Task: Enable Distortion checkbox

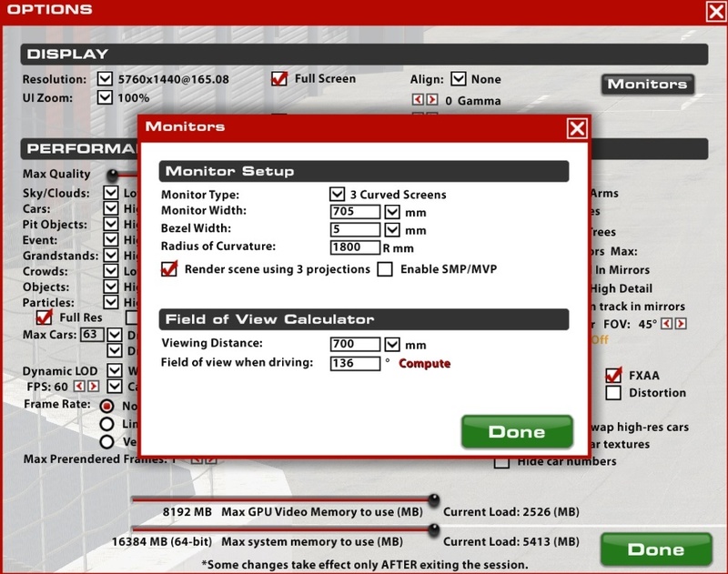Action: 613,393
